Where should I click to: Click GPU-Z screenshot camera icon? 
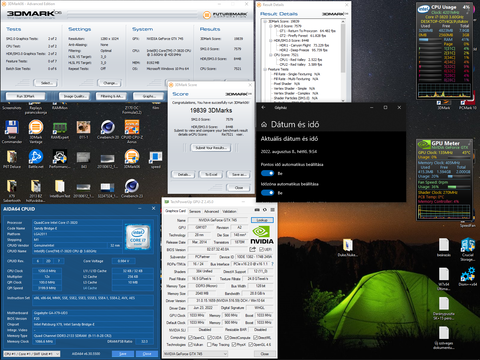pyautogui.click(x=257, y=210)
